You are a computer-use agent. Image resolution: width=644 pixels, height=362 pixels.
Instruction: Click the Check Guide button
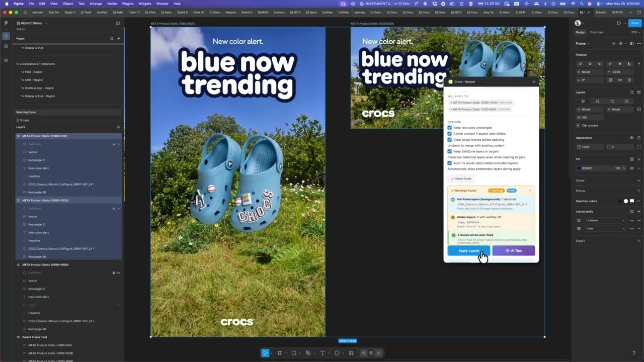pos(461,178)
